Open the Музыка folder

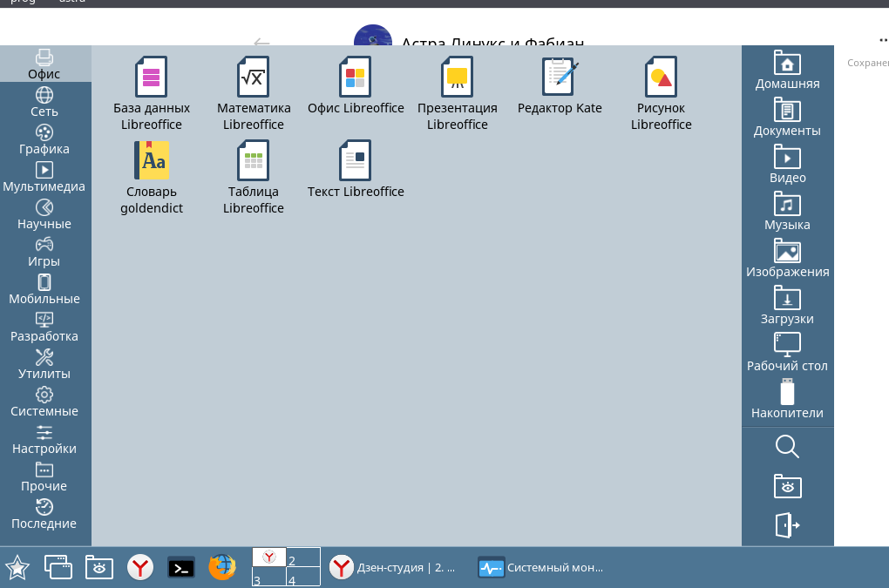click(x=787, y=212)
